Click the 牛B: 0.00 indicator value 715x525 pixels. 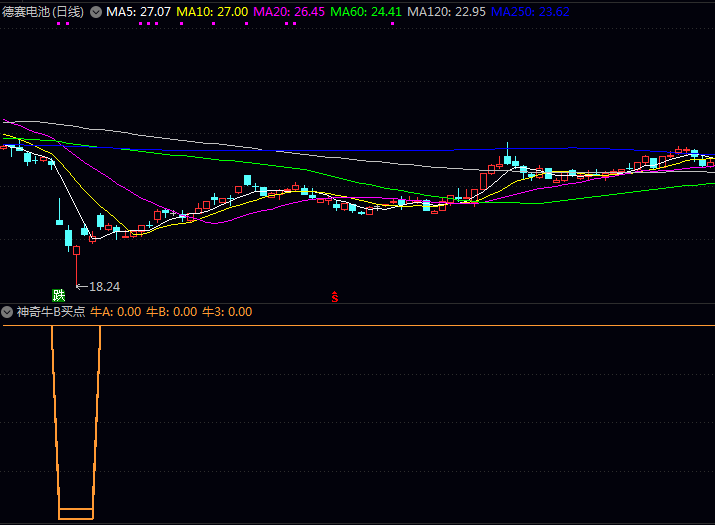point(172,312)
